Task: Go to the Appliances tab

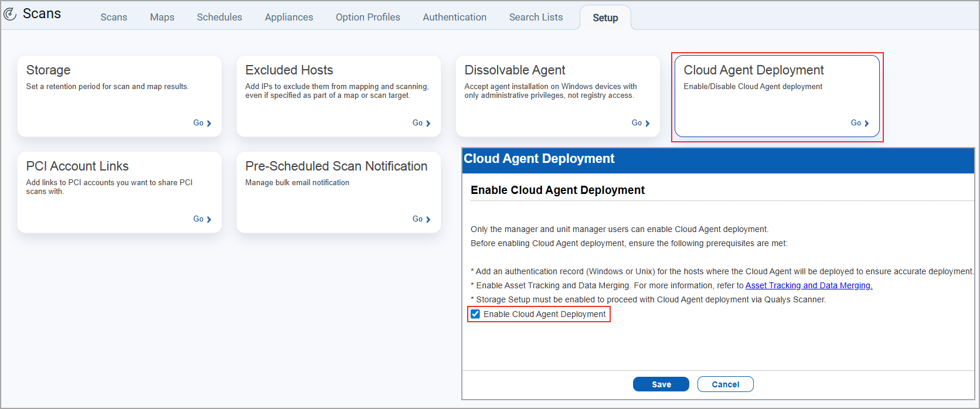Action: (289, 18)
